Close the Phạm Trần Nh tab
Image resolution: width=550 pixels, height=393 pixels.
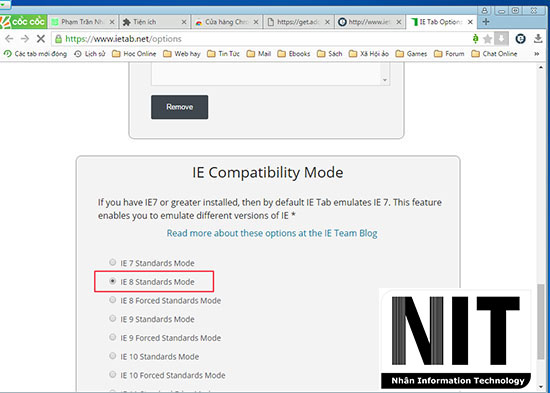pyautogui.click(x=112, y=22)
